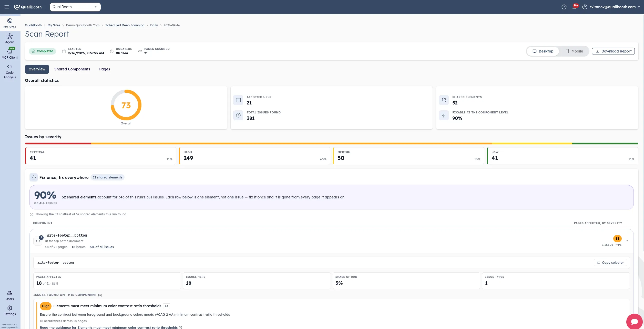Image resolution: width=644 pixels, height=329 pixels.
Task: Switch to Mobile view toggle
Action: 574,51
